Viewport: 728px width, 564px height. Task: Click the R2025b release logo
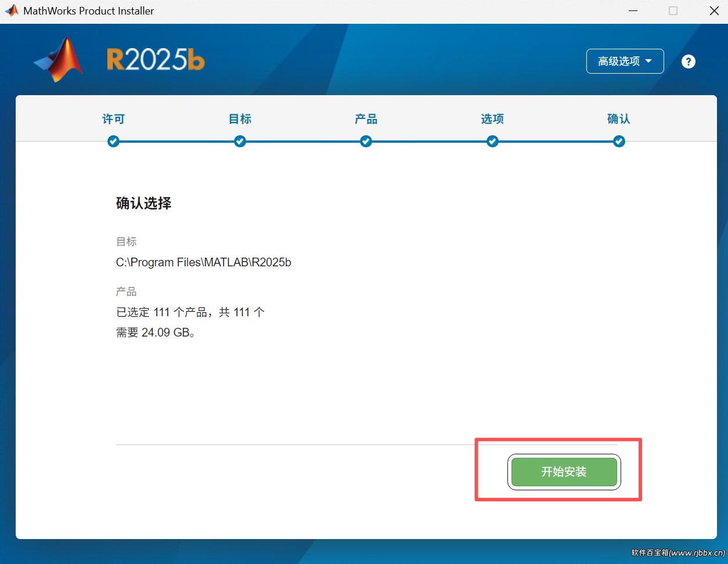[x=156, y=60]
